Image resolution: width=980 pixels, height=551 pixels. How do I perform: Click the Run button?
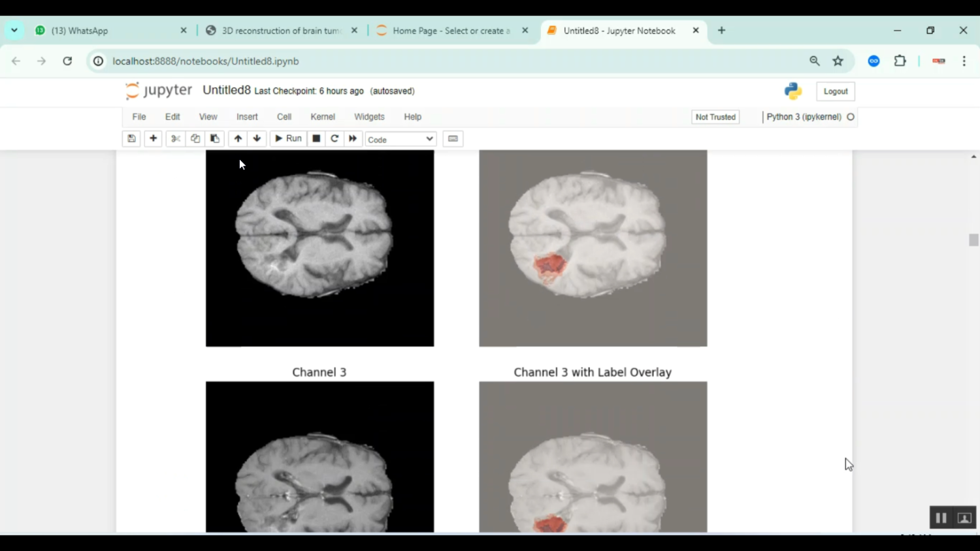coord(288,138)
